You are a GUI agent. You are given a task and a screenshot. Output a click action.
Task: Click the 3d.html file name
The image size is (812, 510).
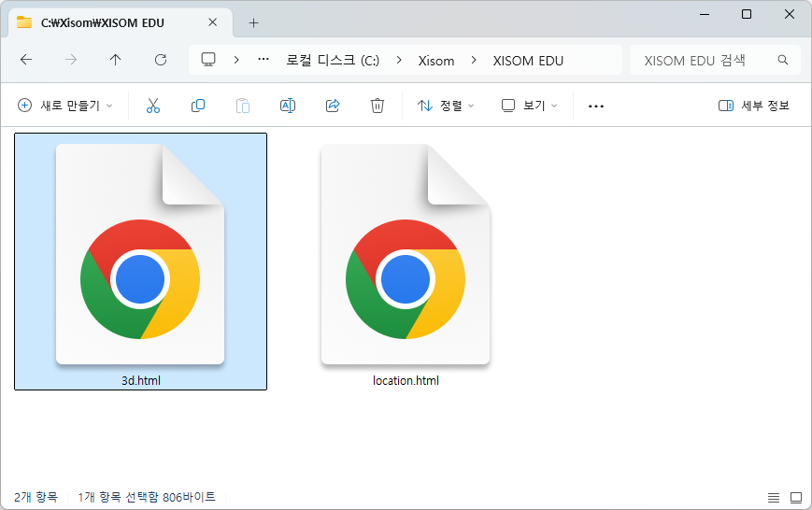(141, 380)
